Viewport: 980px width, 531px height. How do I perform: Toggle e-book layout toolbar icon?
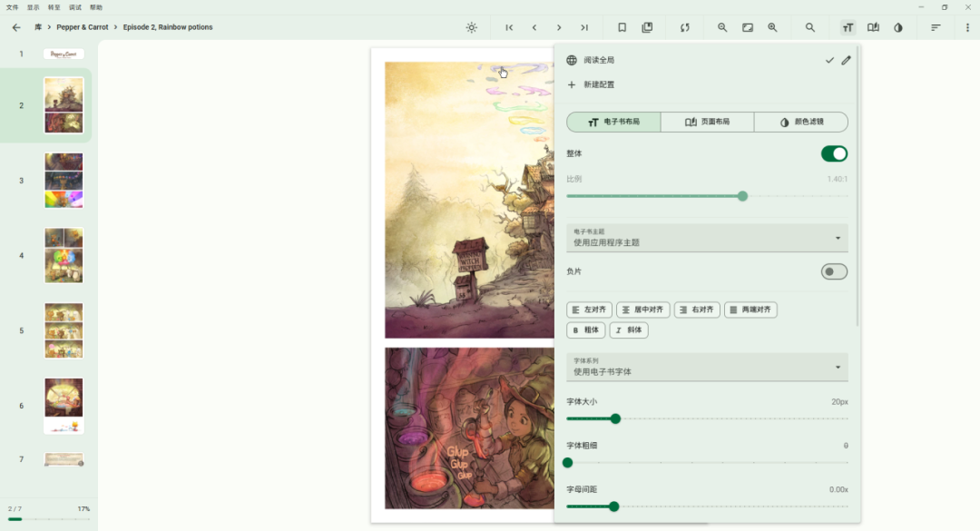tap(848, 27)
